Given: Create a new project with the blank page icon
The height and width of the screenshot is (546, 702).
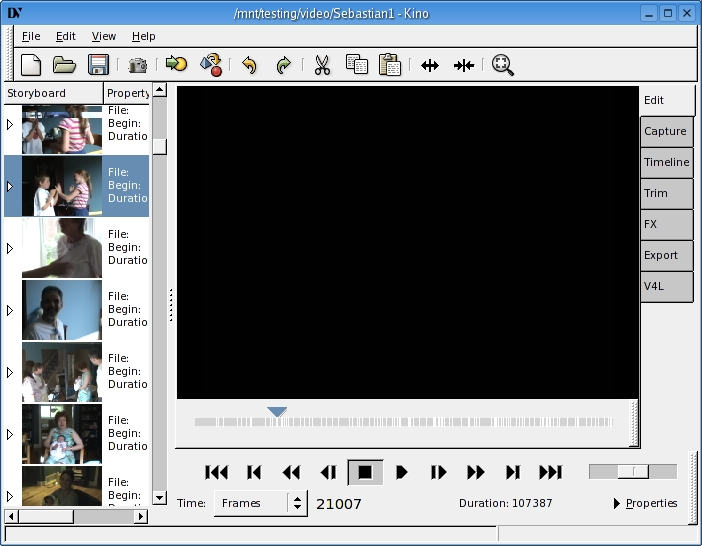Looking at the screenshot, I should point(31,65).
